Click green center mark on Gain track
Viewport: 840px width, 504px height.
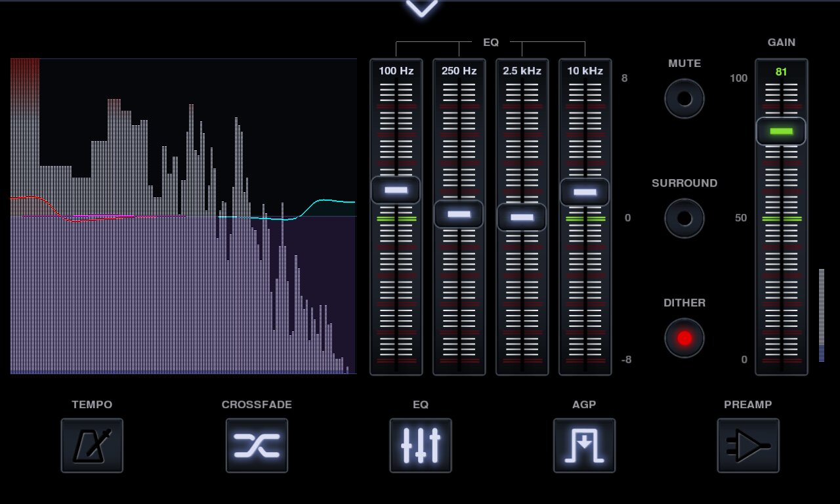click(782, 219)
